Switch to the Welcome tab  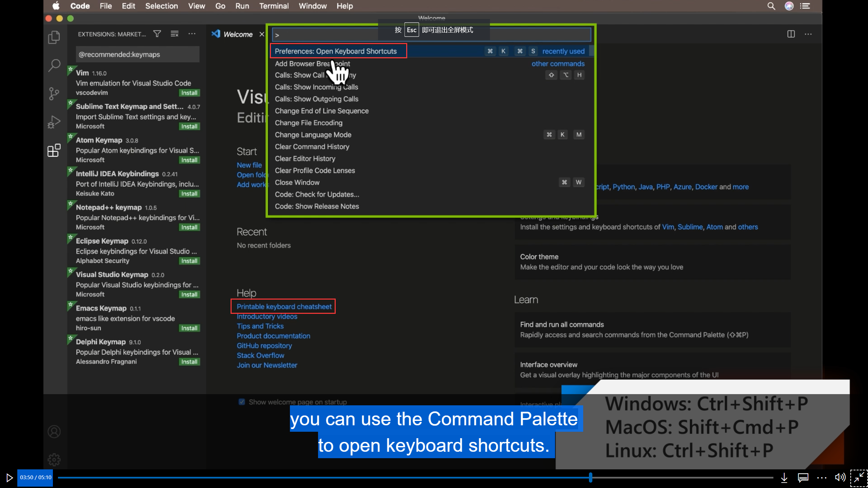(238, 34)
